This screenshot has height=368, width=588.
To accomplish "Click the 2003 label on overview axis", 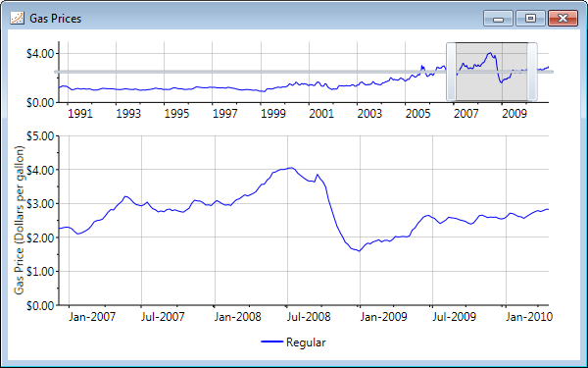I will 369,114.
